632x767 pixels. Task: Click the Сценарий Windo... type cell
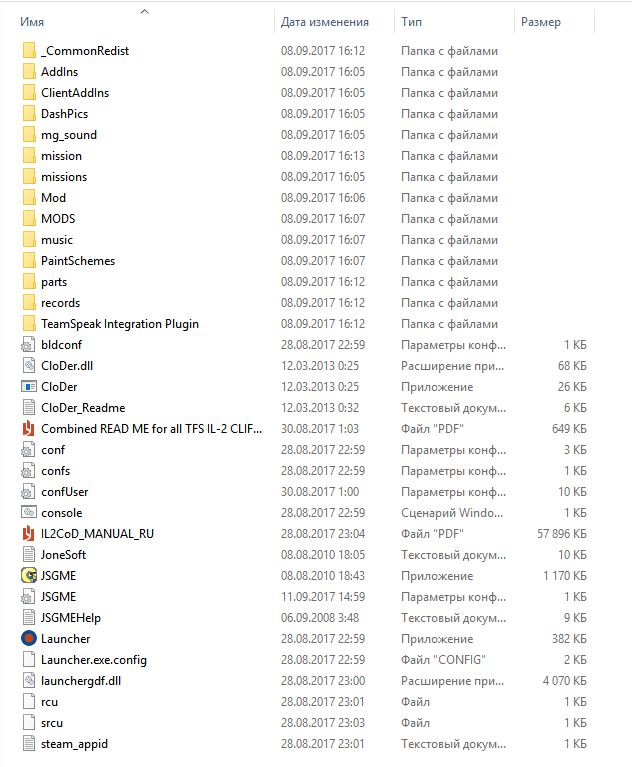pos(452,513)
